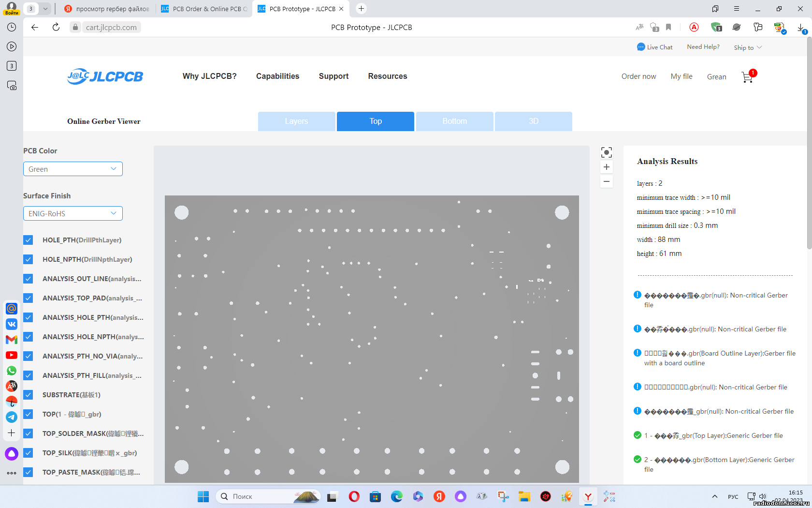Toggle the ANALYSIS_PTH_NO_VIA layer checkbox
Image resolution: width=812 pixels, height=508 pixels.
[28, 356]
